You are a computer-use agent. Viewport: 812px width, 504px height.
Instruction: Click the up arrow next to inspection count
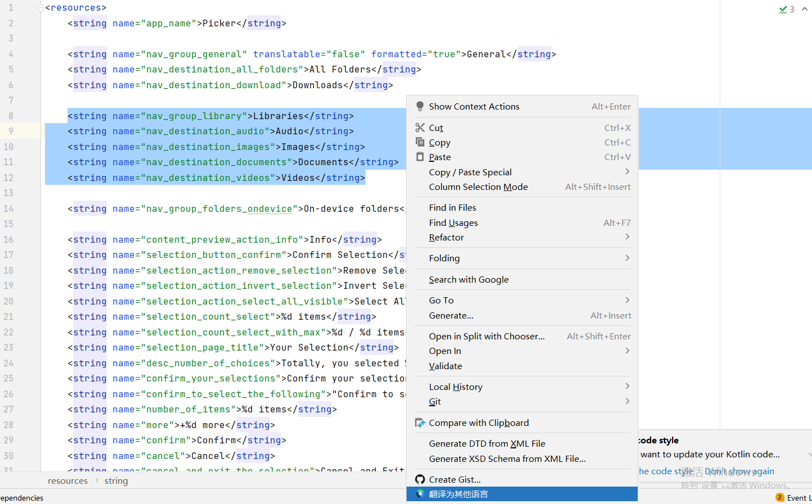point(804,9)
